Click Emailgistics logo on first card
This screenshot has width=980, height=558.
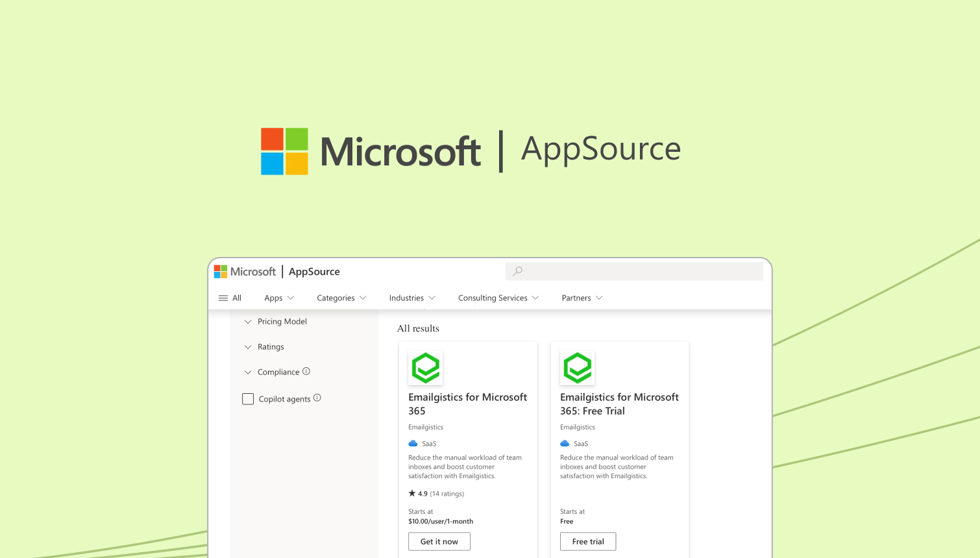coord(426,368)
